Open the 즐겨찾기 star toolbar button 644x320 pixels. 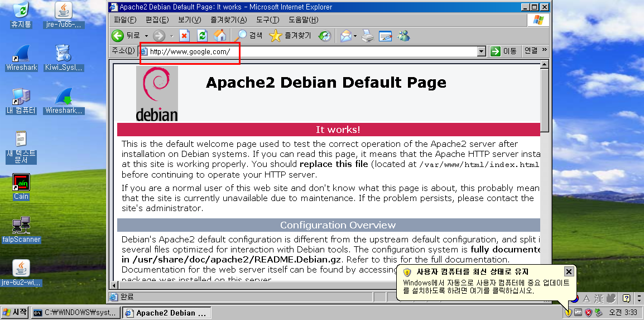290,36
